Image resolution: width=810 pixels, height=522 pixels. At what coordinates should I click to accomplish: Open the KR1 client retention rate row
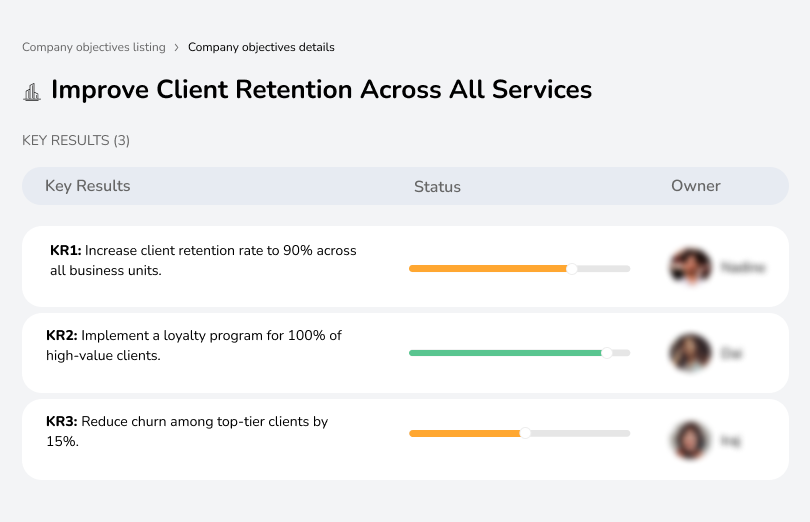405,267
